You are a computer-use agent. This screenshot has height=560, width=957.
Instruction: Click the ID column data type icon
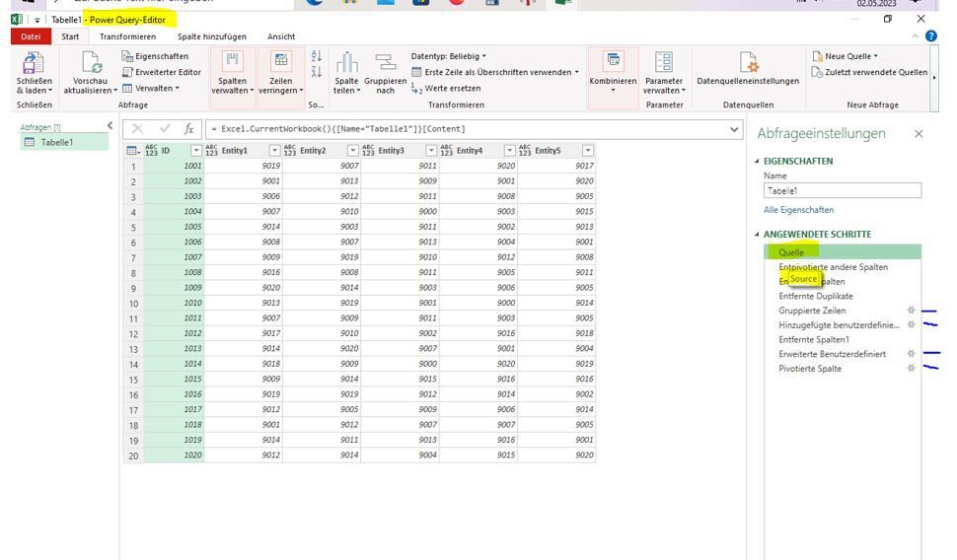point(151,151)
